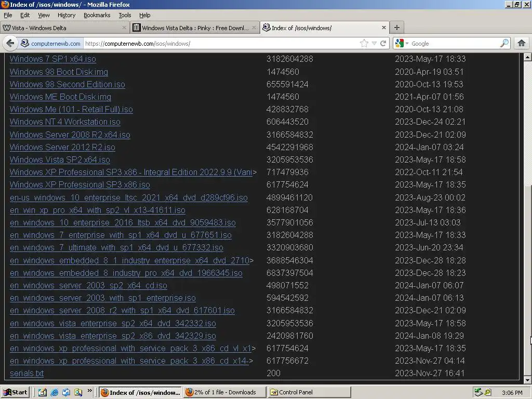Viewport: 532px width, 399px height.
Task: Reload the page with the refresh icon
Action: [383, 43]
